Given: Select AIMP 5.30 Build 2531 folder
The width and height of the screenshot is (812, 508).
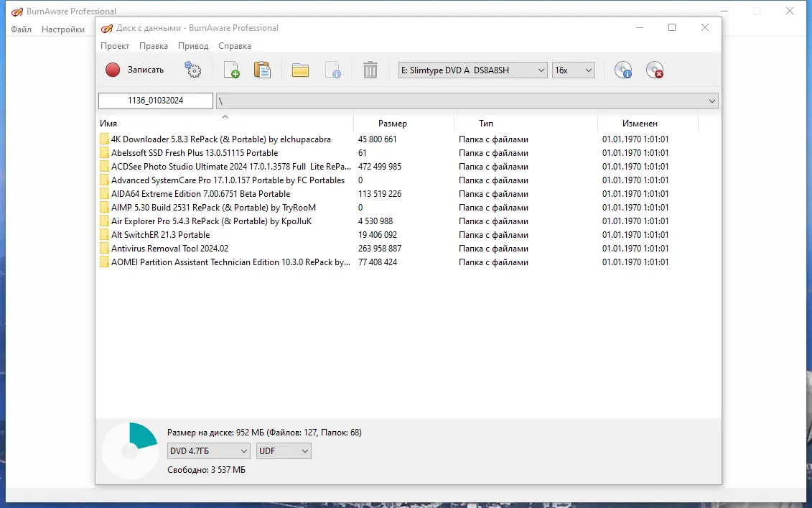Looking at the screenshot, I should coord(213,208).
